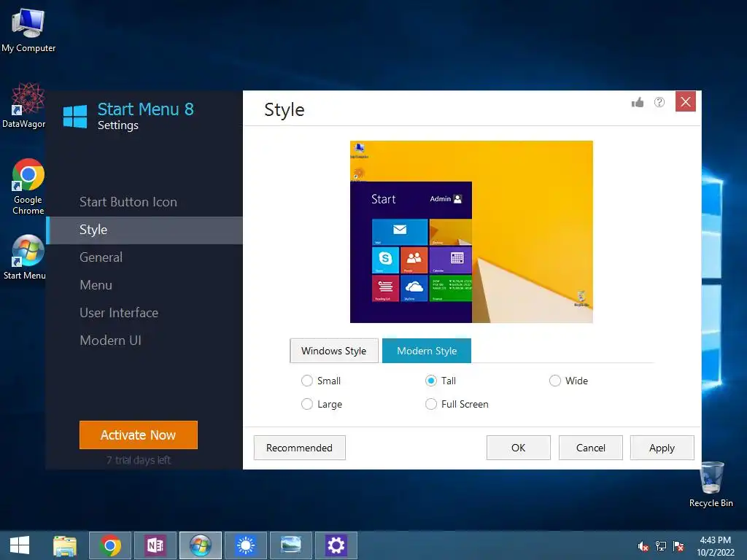Click the Cancel button
This screenshot has height=560, width=747.
(x=591, y=448)
